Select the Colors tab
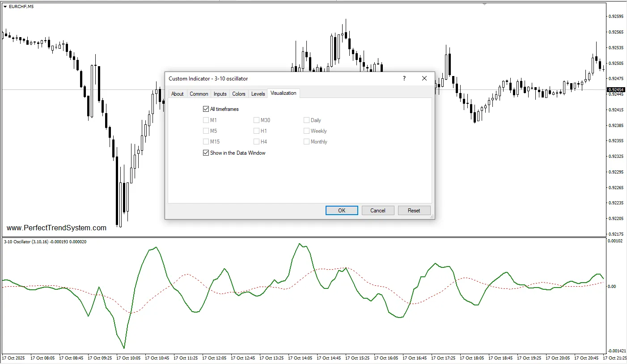Image resolution: width=627 pixels, height=364 pixels. pos(239,94)
